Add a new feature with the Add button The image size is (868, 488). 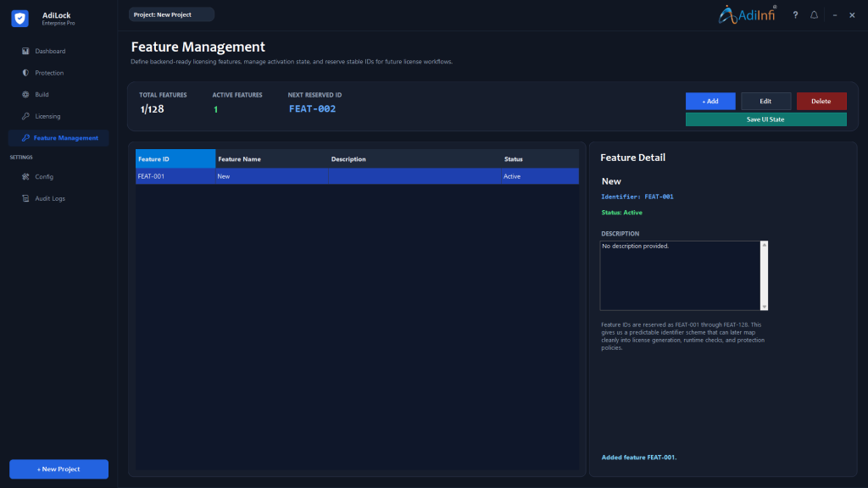[710, 101]
